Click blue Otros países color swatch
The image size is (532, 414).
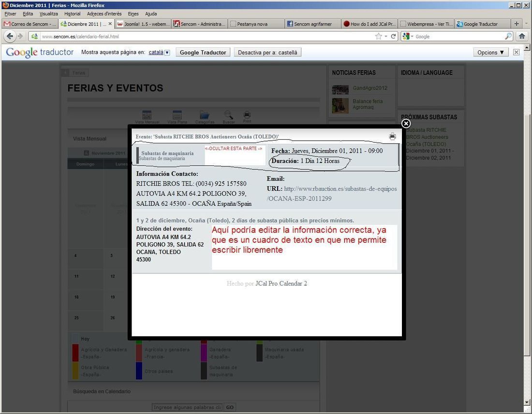[139, 371]
